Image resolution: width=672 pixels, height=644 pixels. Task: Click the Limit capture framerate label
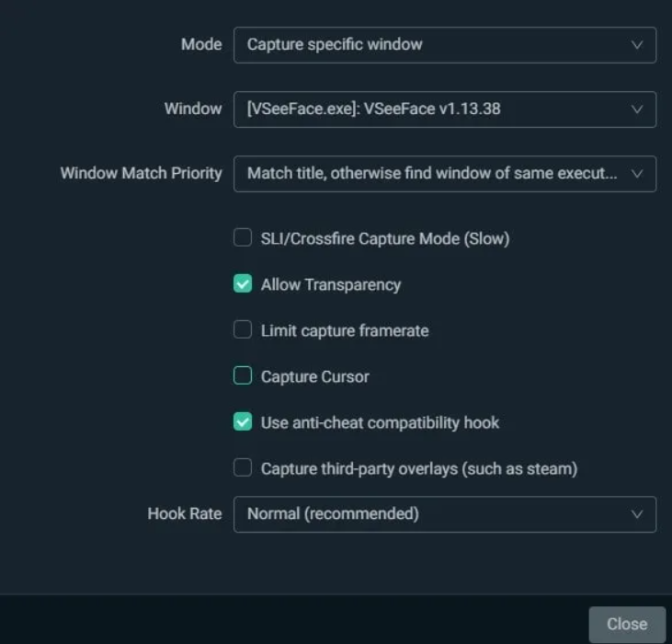pyautogui.click(x=345, y=330)
